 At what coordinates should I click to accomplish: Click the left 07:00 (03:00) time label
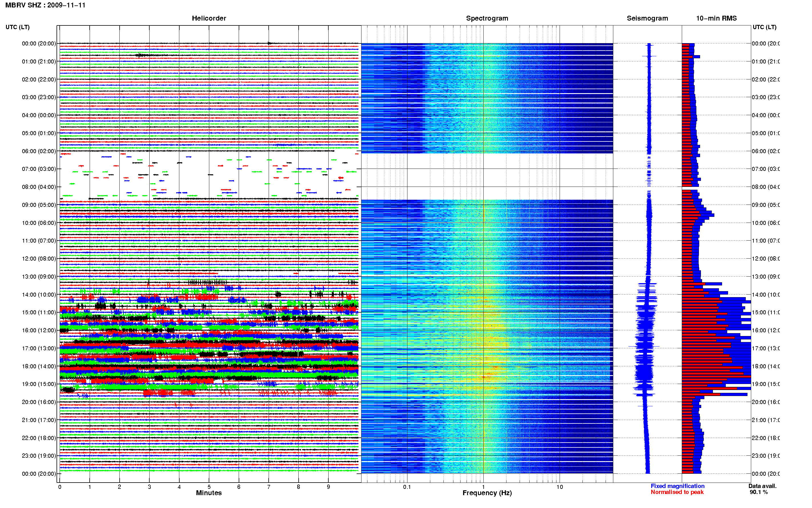(39, 169)
